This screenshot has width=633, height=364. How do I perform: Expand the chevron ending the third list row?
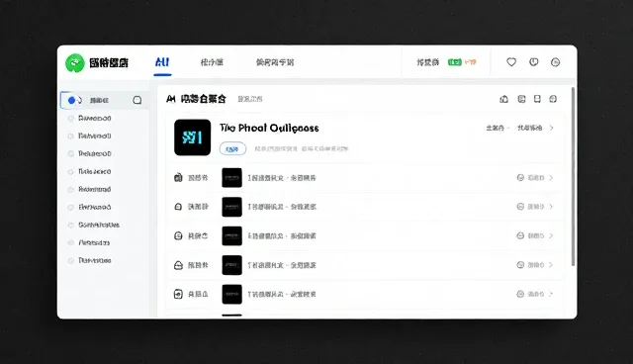click(x=551, y=235)
